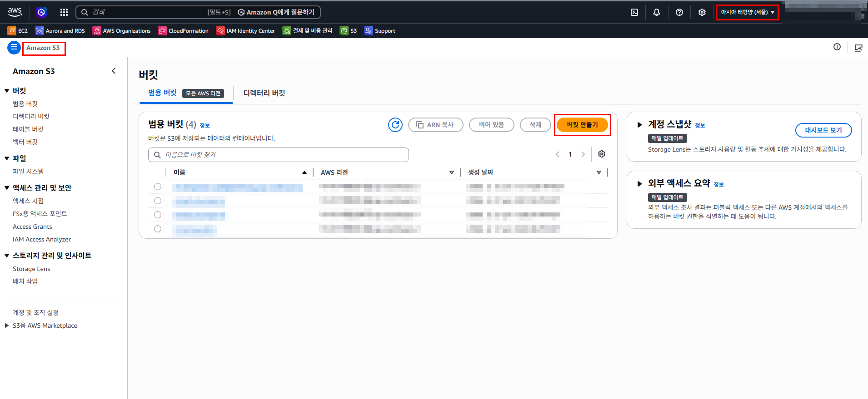Open the help question mark menu

(679, 12)
